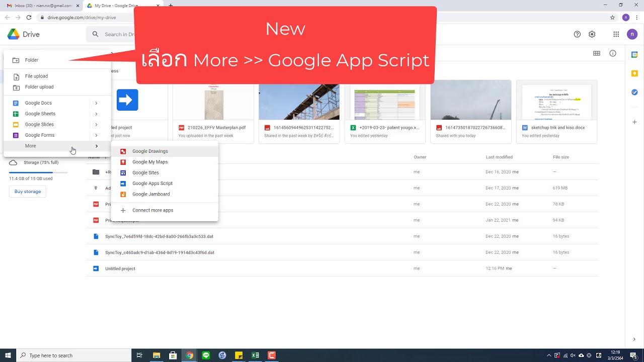Open LINE app from the taskbar
The width and height of the screenshot is (644, 362).
click(x=206, y=355)
